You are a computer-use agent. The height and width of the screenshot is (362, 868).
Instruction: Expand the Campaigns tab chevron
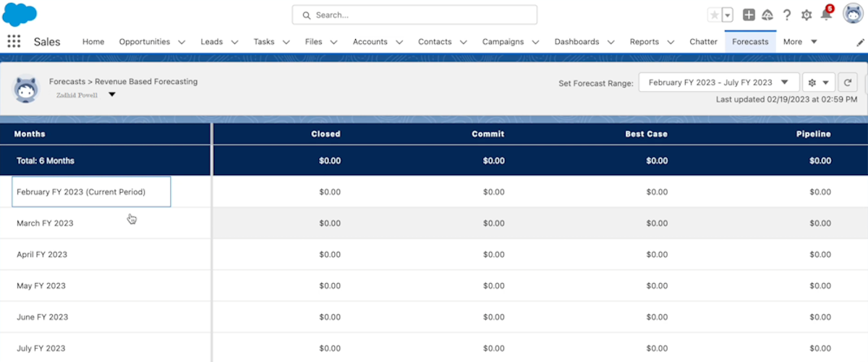click(535, 42)
